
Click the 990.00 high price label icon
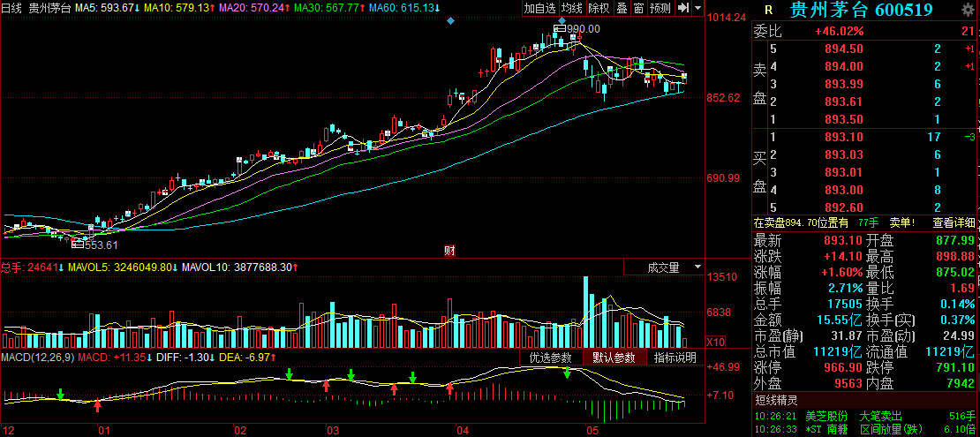pos(561,29)
